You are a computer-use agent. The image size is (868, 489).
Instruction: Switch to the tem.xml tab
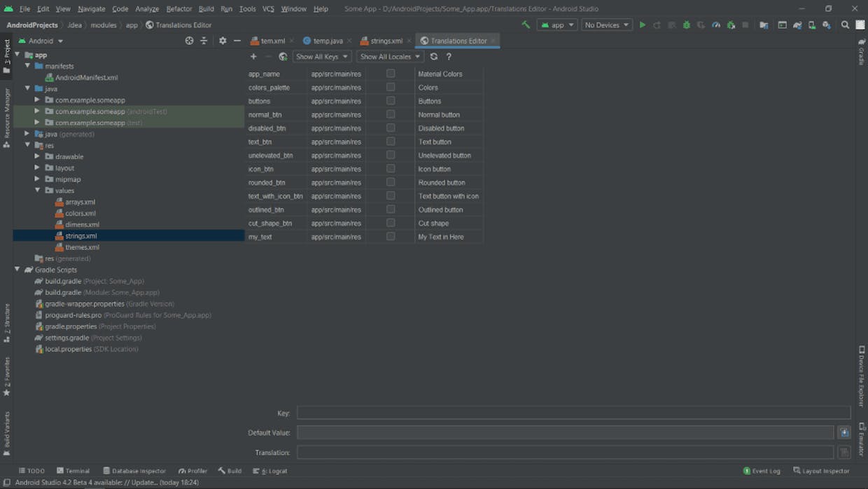click(272, 41)
